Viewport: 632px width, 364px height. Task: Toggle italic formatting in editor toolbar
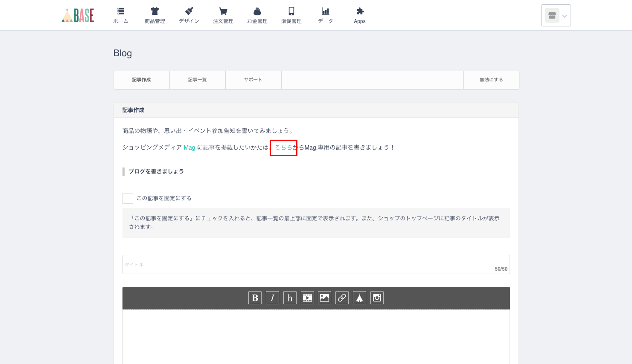272,298
